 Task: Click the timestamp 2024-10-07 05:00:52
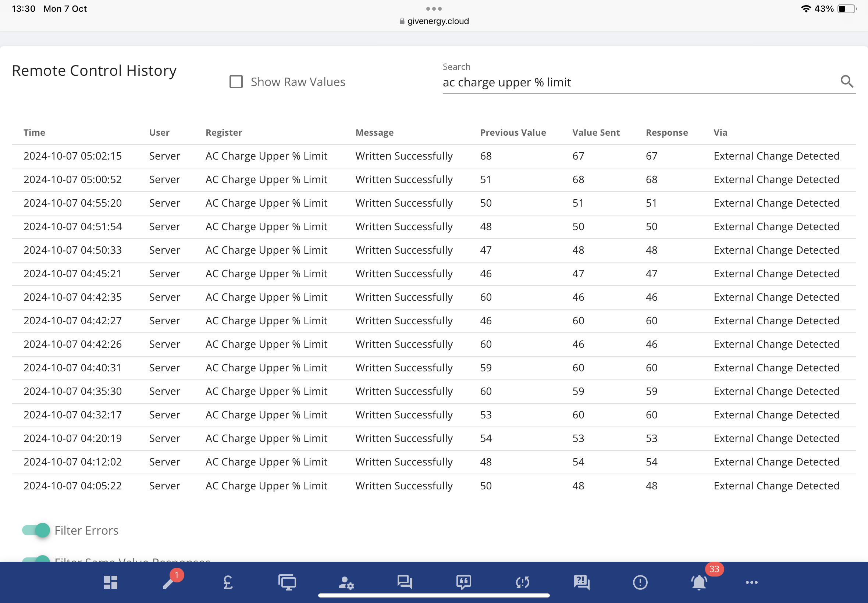72,179
